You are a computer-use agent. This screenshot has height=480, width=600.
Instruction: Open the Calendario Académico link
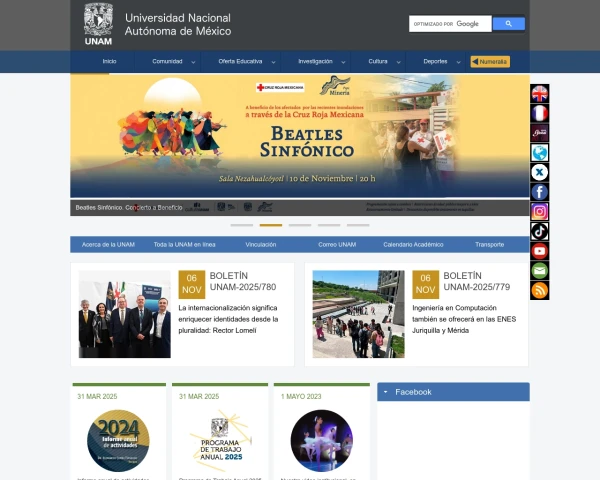413,245
